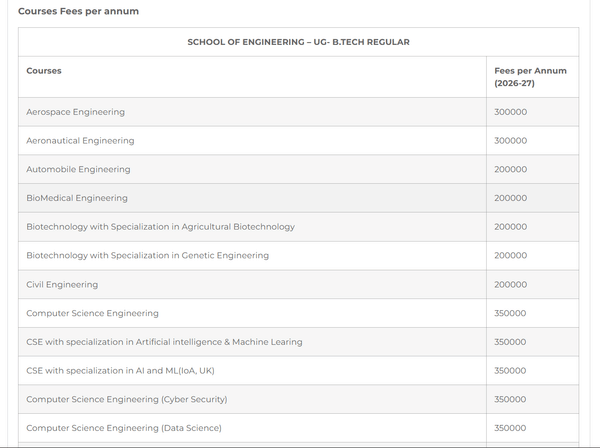Click the School of Engineering table title
The image size is (600, 448).
tap(298, 42)
